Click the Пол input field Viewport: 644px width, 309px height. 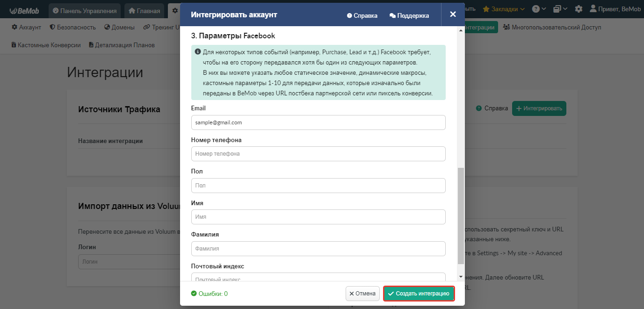click(x=318, y=186)
